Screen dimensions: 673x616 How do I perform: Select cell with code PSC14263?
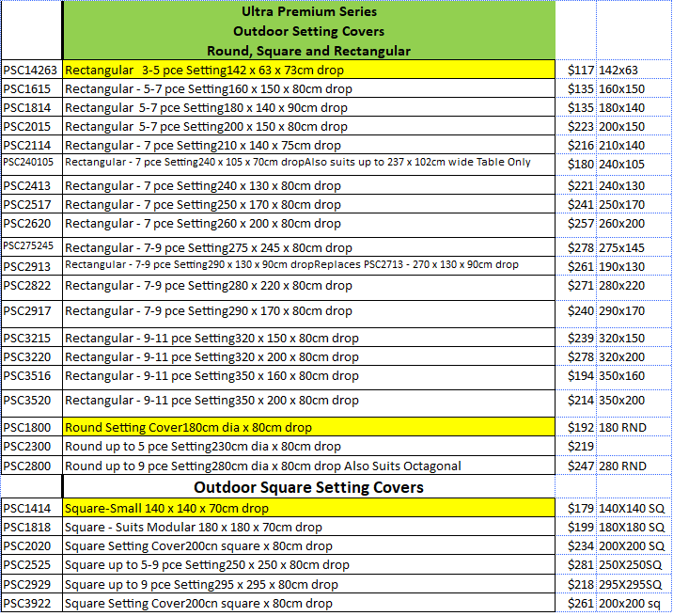[32, 70]
